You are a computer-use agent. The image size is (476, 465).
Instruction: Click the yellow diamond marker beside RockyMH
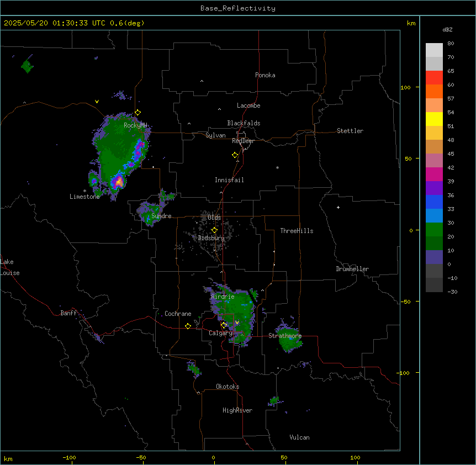[138, 113]
